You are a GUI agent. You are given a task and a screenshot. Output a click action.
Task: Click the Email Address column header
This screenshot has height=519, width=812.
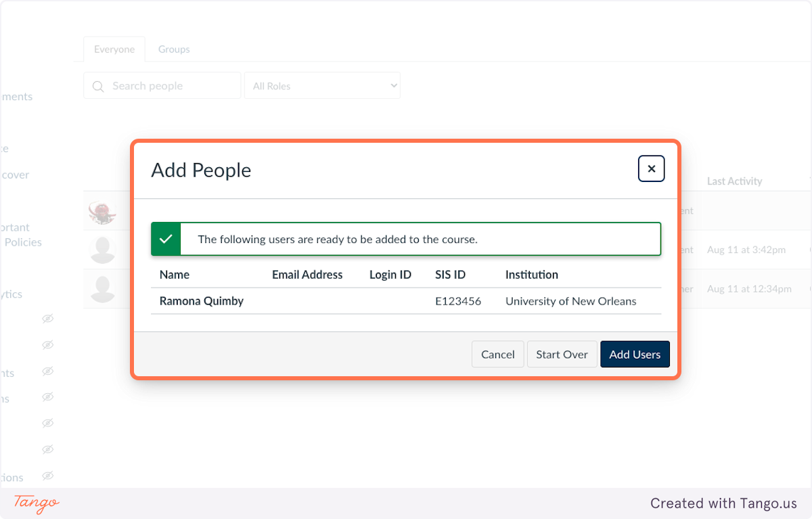(x=307, y=275)
